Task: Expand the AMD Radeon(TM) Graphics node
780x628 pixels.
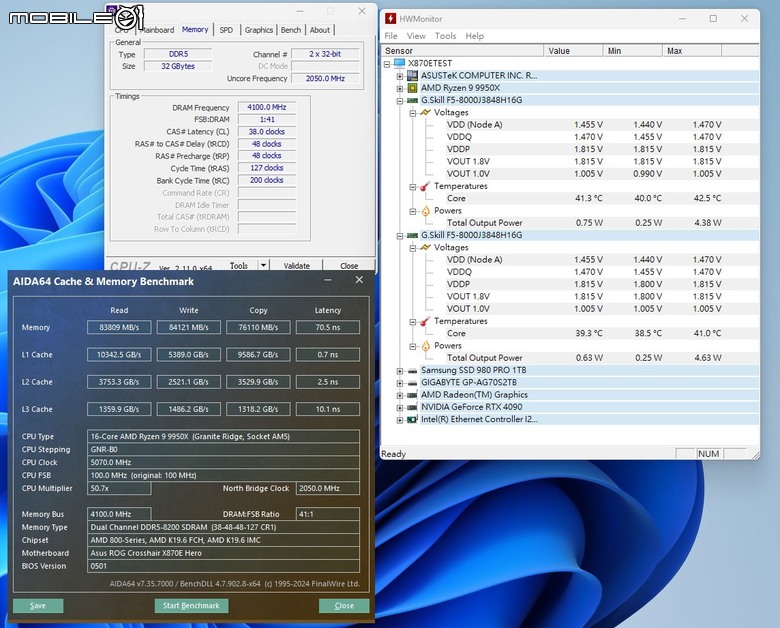Action: [399, 395]
